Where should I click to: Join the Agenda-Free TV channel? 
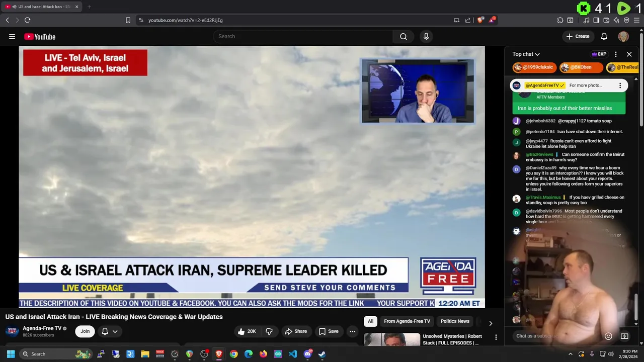pos(85,331)
